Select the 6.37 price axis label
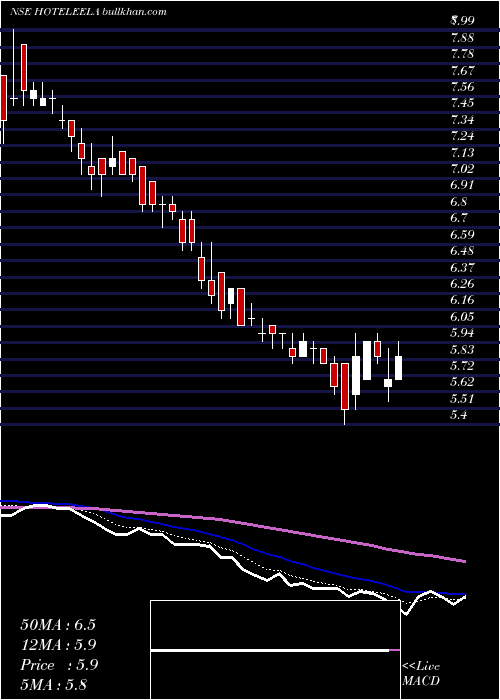Screen dimensions: 500x700 (462, 267)
